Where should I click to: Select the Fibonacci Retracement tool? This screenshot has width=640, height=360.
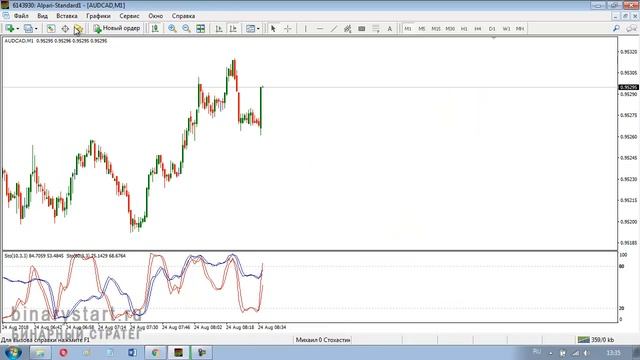376,29
